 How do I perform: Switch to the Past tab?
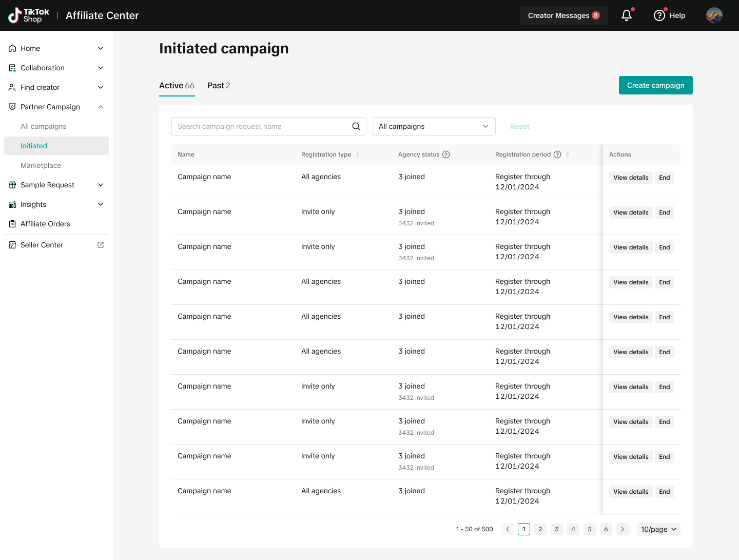pos(218,86)
